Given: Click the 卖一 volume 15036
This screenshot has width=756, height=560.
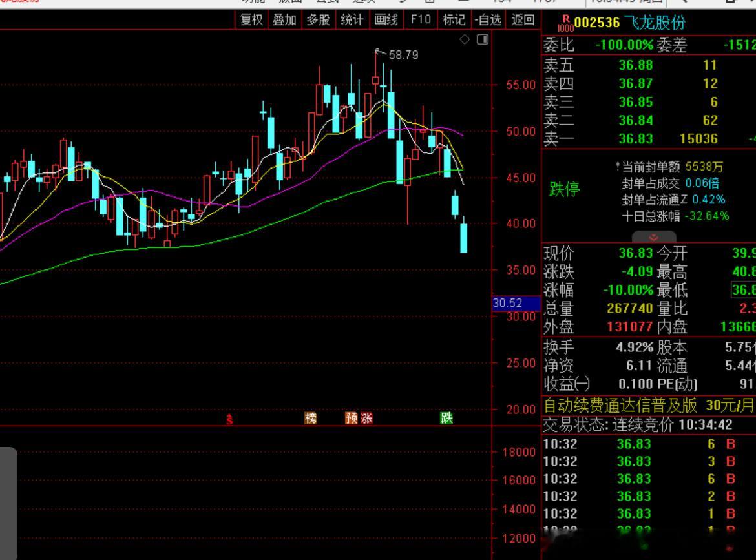Looking at the screenshot, I should [x=698, y=139].
